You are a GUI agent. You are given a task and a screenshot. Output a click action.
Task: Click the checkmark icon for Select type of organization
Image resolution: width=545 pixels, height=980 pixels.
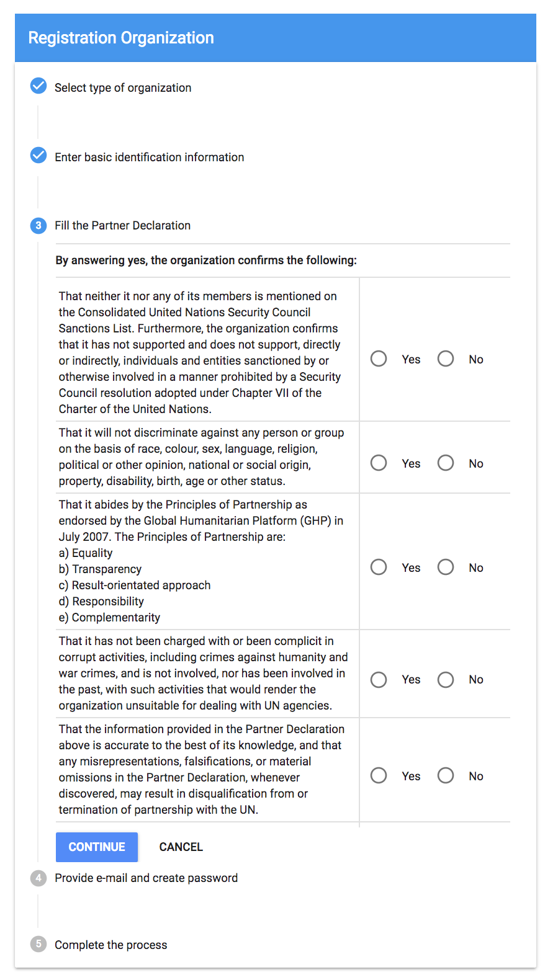[x=38, y=86]
